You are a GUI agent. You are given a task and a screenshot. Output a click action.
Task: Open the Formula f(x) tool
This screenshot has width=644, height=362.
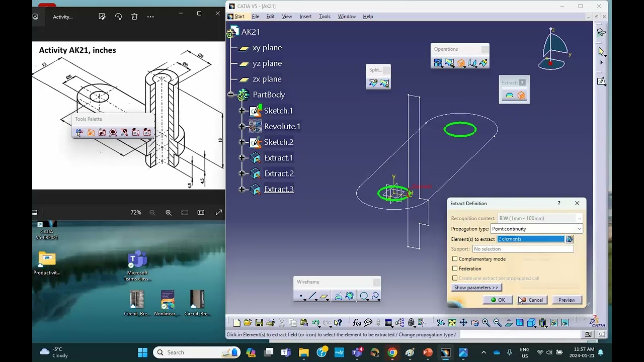point(357,323)
